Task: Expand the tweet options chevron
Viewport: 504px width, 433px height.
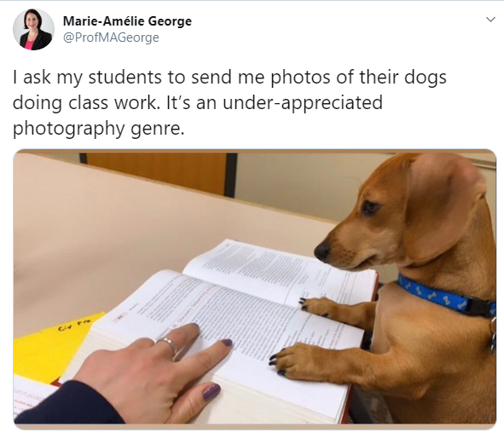Action: (490, 20)
